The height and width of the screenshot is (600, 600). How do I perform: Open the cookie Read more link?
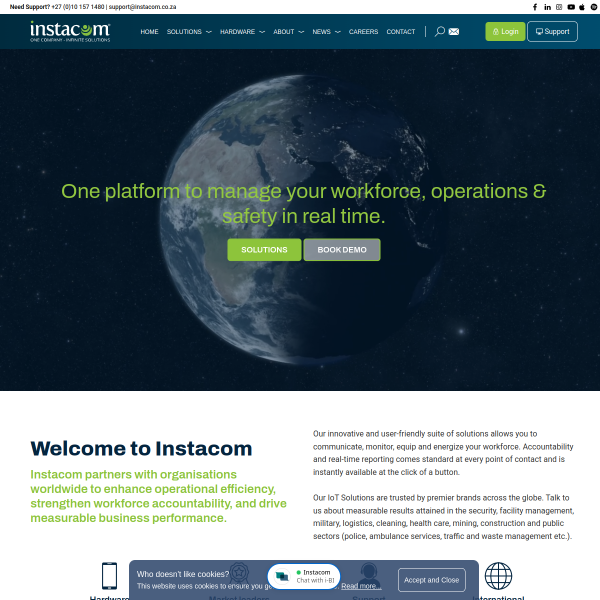(361, 586)
